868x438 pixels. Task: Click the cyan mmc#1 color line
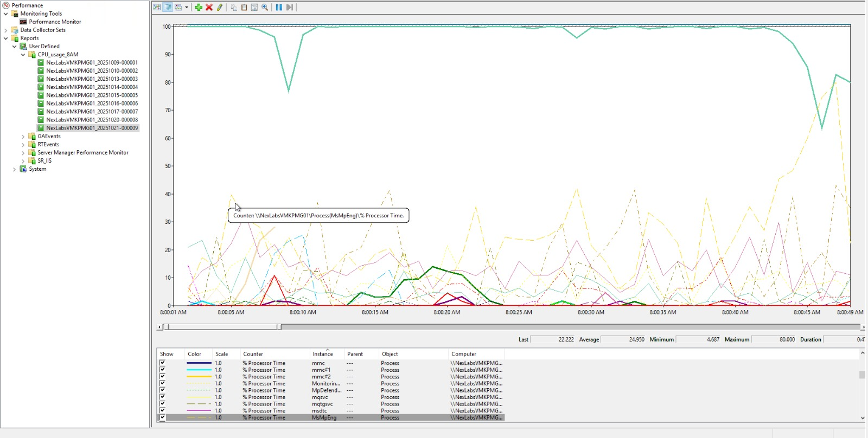click(x=199, y=370)
